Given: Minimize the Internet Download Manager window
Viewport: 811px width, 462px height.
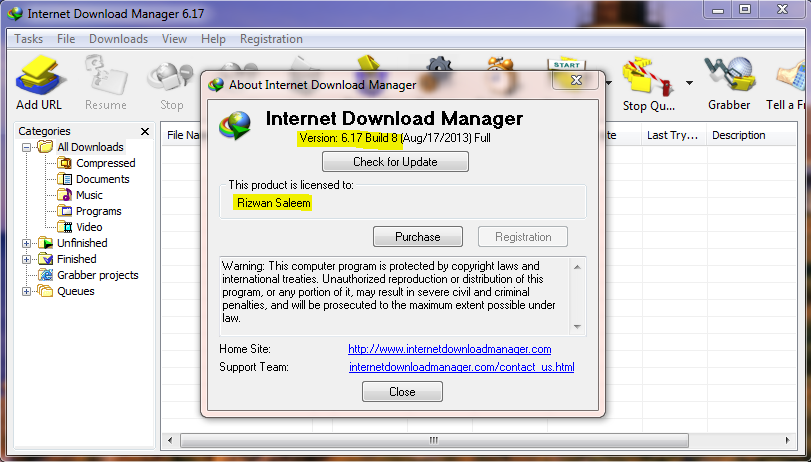Looking at the screenshot, I should pos(718,9).
